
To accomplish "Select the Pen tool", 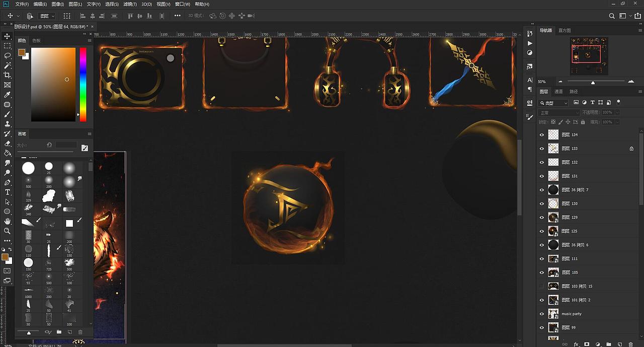I will tap(8, 182).
